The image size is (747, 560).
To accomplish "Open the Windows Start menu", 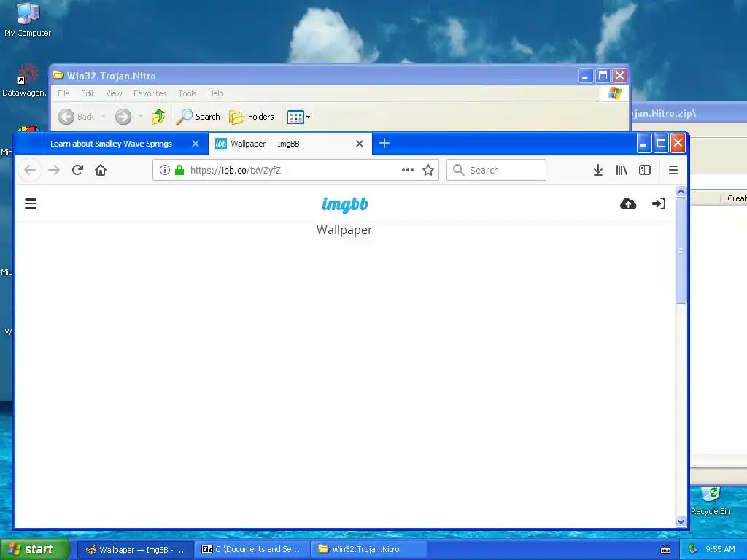I will tap(35, 550).
